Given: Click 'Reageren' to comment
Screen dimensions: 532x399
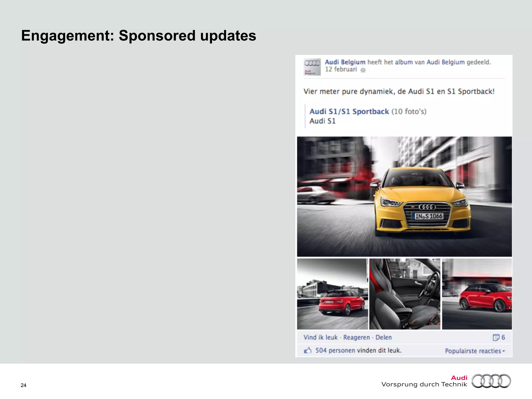Looking at the screenshot, I should click(x=356, y=337).
